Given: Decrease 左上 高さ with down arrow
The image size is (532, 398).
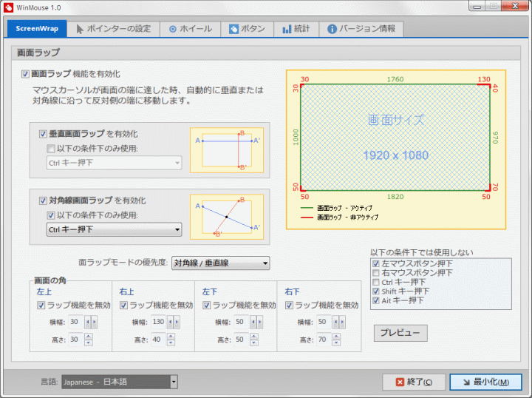Looking at the screenshot, I should (88, 343).
